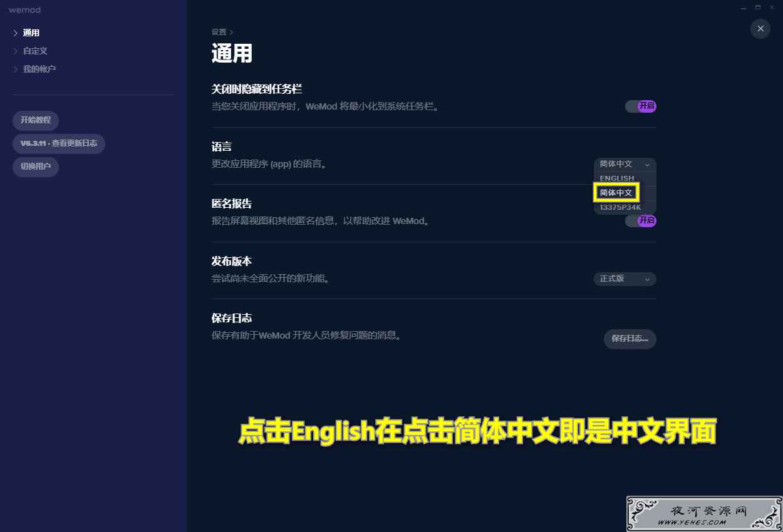
Task: Switch user with 切换用户 button
Action: pyautogui.click(x=36, y=167)
